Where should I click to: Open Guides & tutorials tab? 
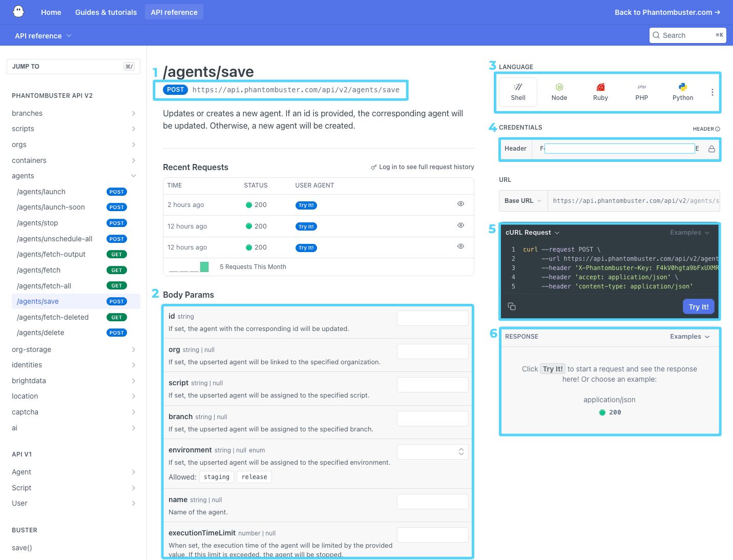click(106, 12)
